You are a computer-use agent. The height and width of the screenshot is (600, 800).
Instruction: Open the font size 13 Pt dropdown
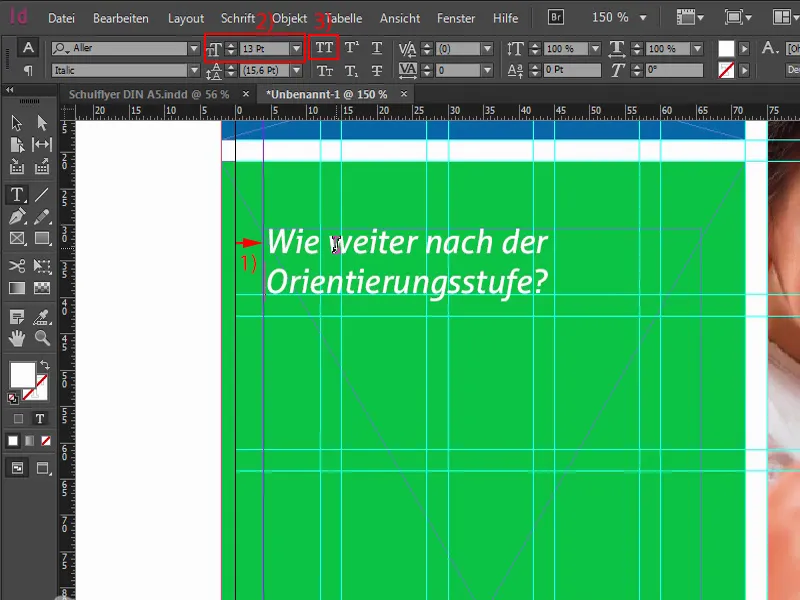pyautogui.click(x=296, y=48)
